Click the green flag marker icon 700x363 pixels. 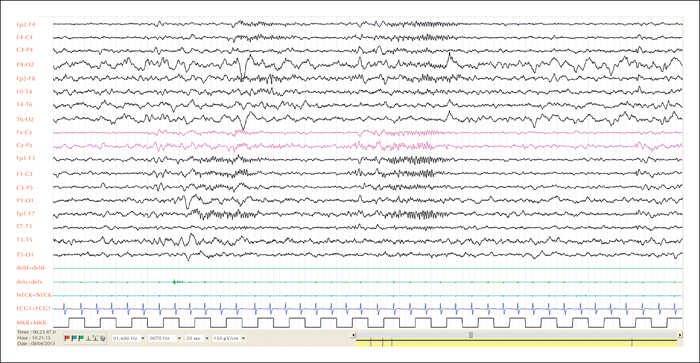pos(81,338)
